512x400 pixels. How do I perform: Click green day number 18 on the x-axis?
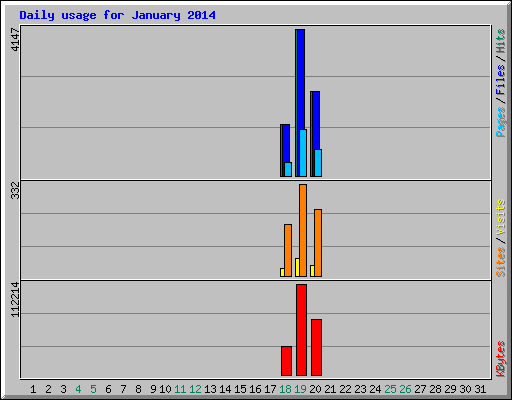(285, 389)
